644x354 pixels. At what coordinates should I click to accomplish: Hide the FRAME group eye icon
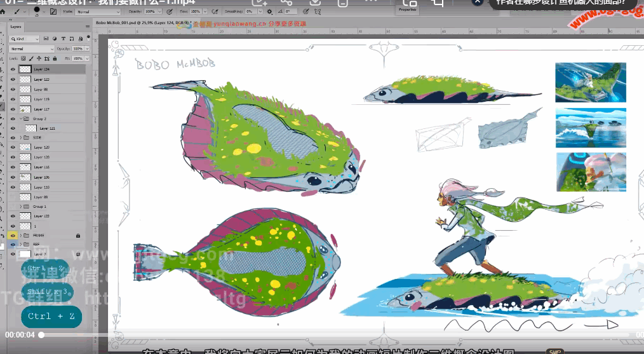[13, 236]
